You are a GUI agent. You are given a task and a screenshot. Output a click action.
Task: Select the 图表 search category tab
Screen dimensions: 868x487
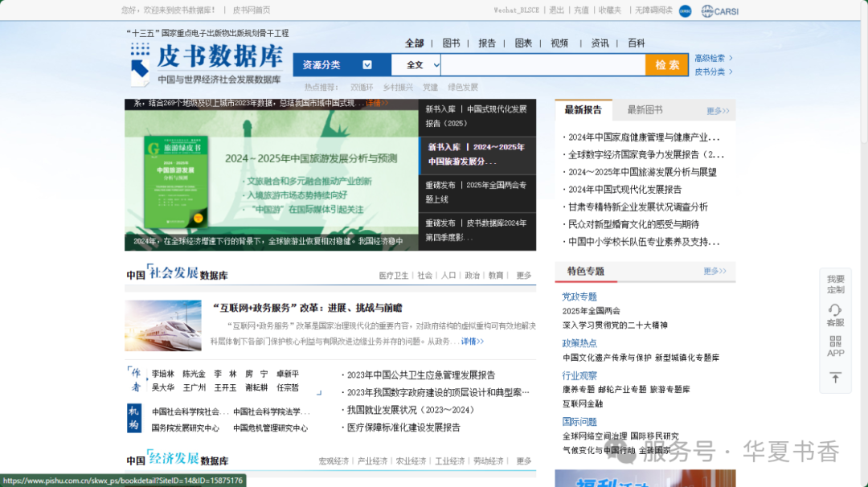tap(523, 43)
